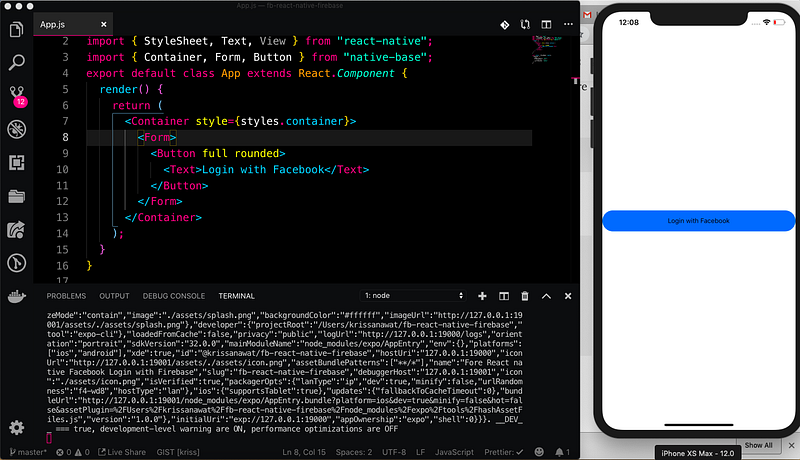Open the Manage settings gear
800x460 pixels.
[x=16, y=427]
